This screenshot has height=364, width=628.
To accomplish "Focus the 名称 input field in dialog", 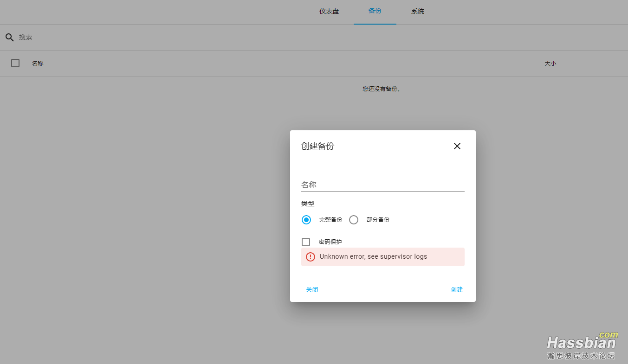I will pos(383,185).
